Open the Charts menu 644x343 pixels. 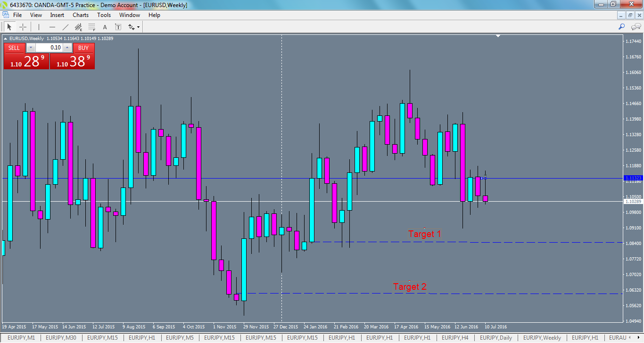click(80, 15)
